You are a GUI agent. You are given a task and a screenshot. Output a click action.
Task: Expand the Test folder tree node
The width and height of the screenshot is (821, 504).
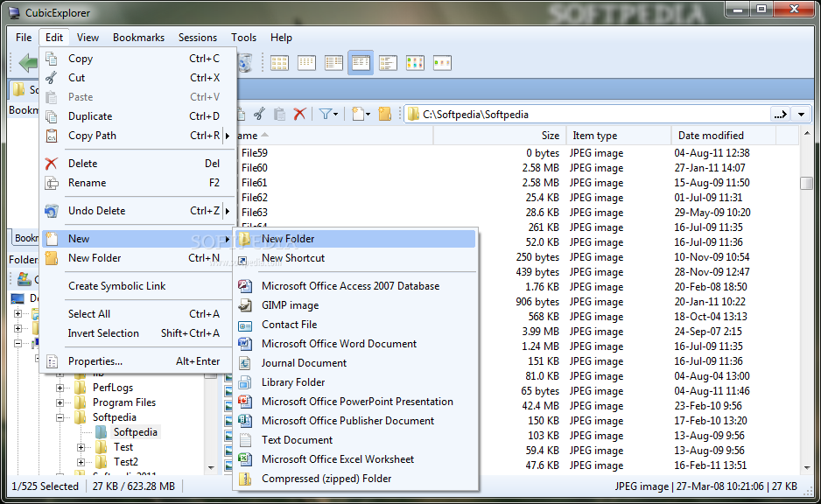[81, 447]
